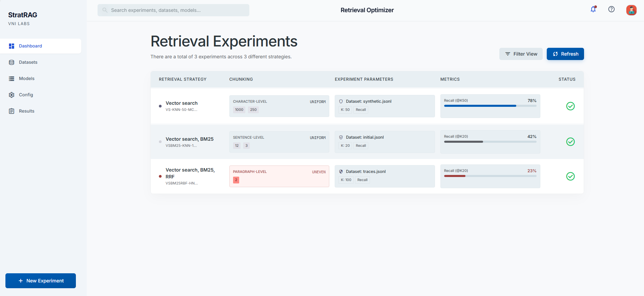644x296 pixels.
Task: Click the status check for the RRF experiment row
Action: click(x=570, y=176)
